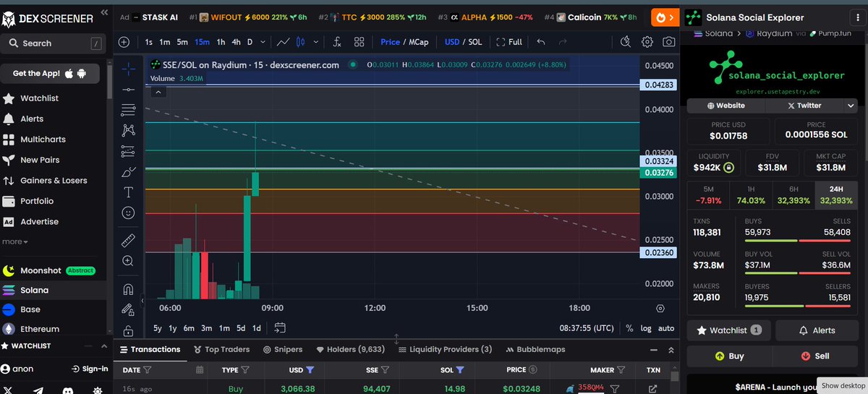
Task: Select the line chart style
Action: [284, 42]
